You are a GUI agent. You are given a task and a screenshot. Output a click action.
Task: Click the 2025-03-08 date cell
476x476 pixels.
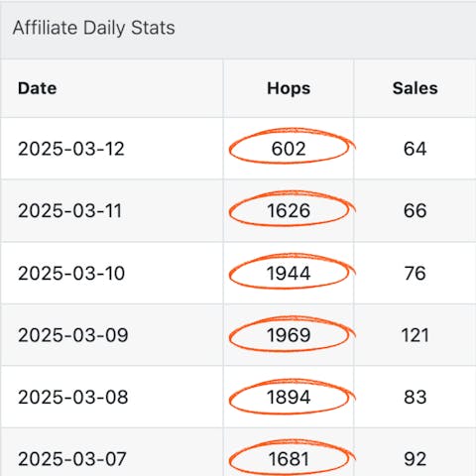tap(73, 397)
